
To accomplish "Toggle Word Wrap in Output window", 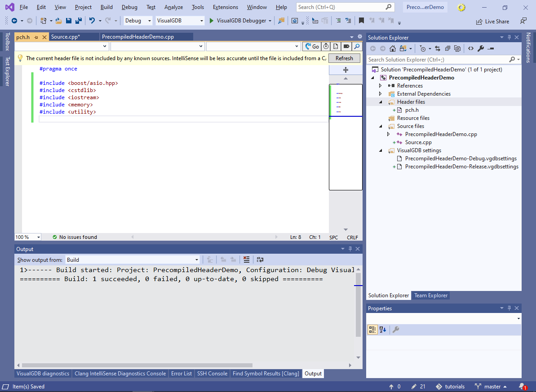I will (x=260, y=260).
